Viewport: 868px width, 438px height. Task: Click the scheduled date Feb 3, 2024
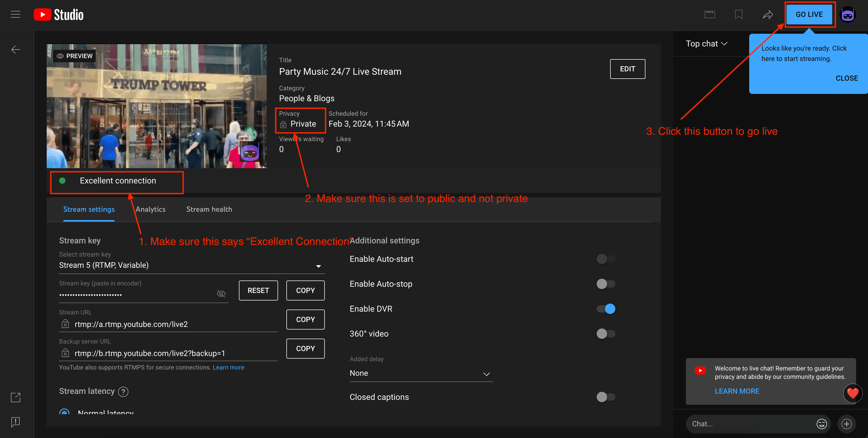point(368,124)
